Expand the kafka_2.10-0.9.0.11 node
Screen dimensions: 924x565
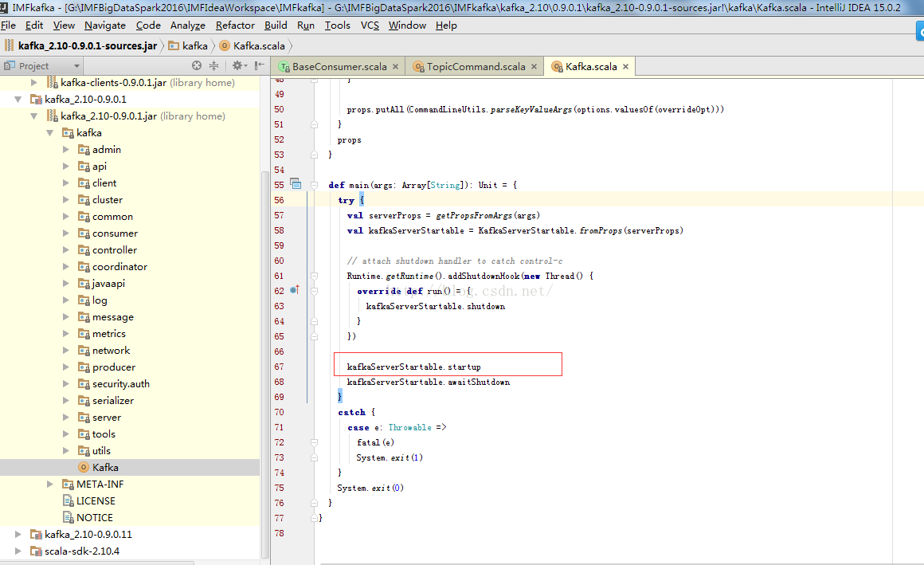coord(18,535)
